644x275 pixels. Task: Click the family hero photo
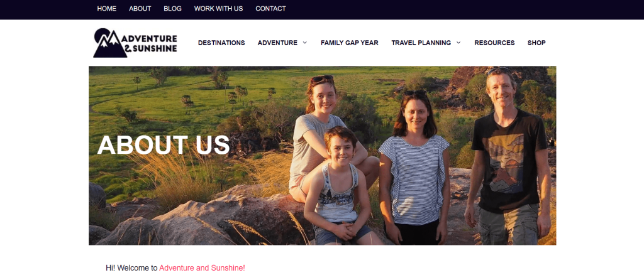(x=323, y=156)
